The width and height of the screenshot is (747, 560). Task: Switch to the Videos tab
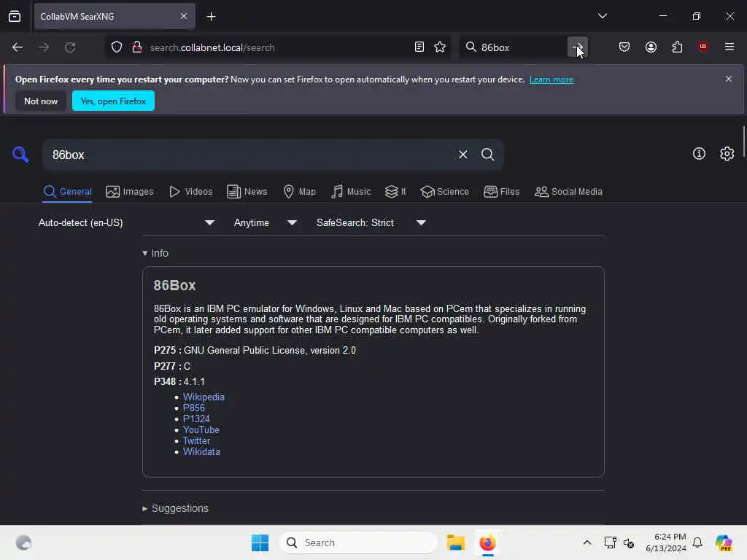(x=190, y=192)
